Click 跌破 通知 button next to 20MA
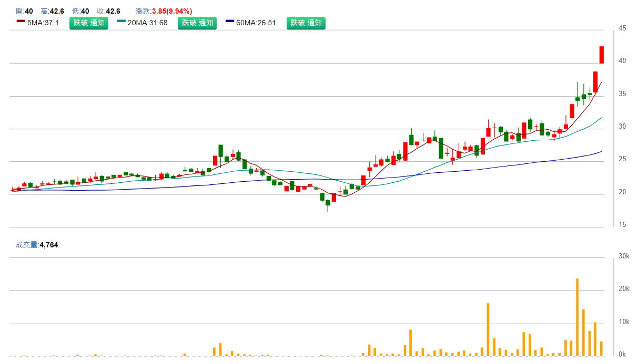This screenshot has height=364, width=638. click(x=197, y=23)
